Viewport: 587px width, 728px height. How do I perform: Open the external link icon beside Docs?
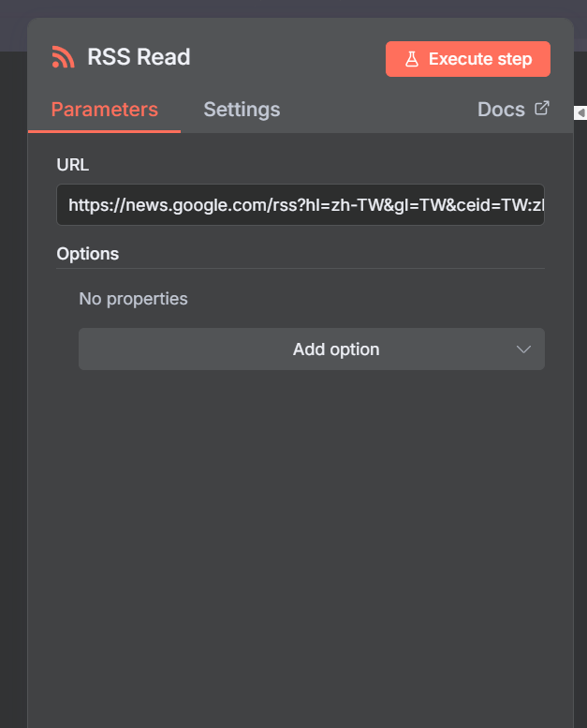pyautogui.click(x=541, y=108)
